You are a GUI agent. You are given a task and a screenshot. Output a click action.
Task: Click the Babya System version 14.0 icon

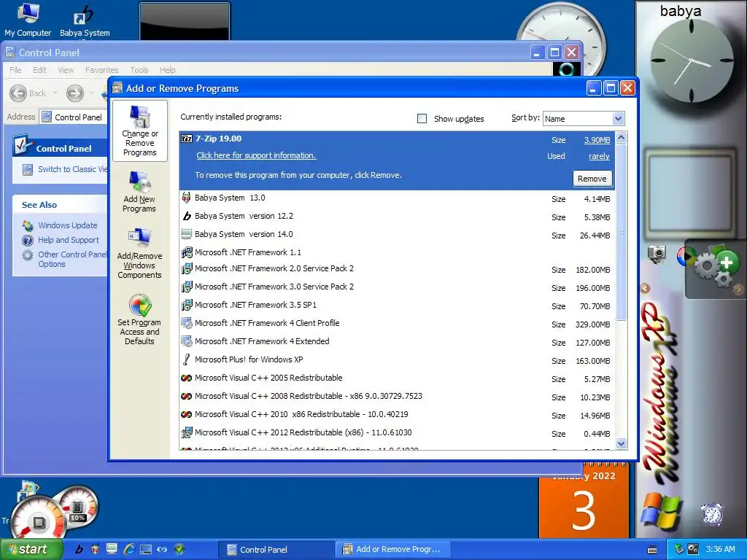187,234
